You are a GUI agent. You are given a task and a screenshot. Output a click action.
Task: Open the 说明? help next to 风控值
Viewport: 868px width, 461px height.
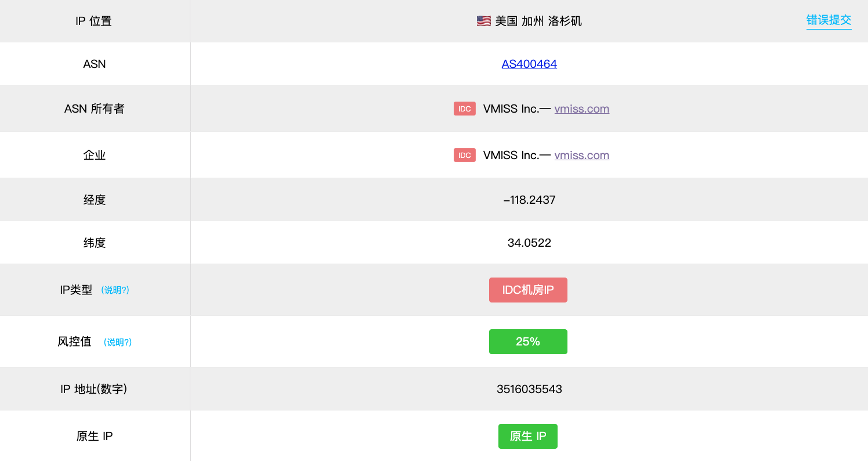[117, 343]
